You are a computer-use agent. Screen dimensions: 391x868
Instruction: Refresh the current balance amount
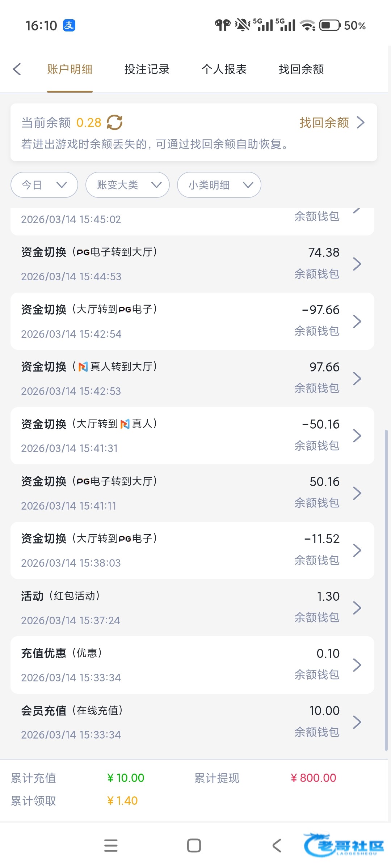(x=114, y=123)
